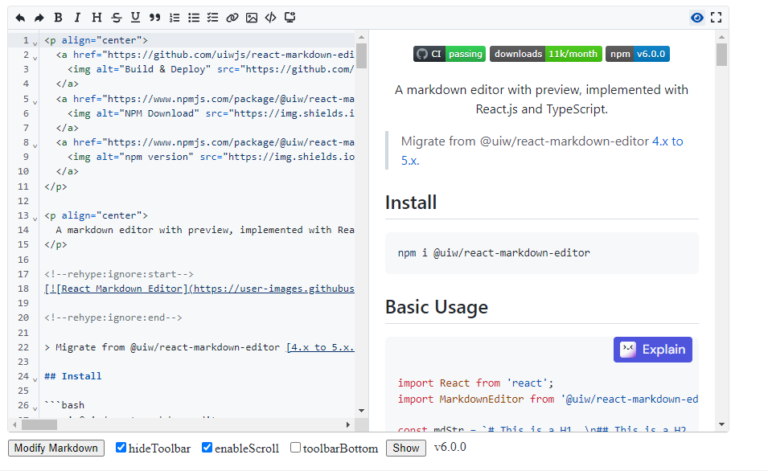This screenshot has height=471, width=768.
Task: Click line number 12 in the gutter
Action: (23, 201)
